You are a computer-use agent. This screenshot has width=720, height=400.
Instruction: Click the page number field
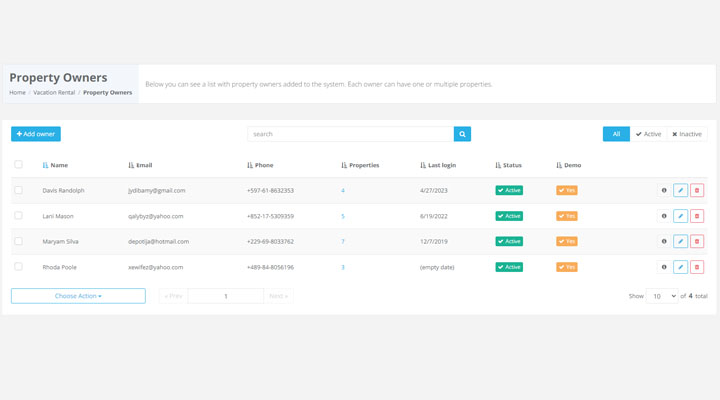pos(225,296)
